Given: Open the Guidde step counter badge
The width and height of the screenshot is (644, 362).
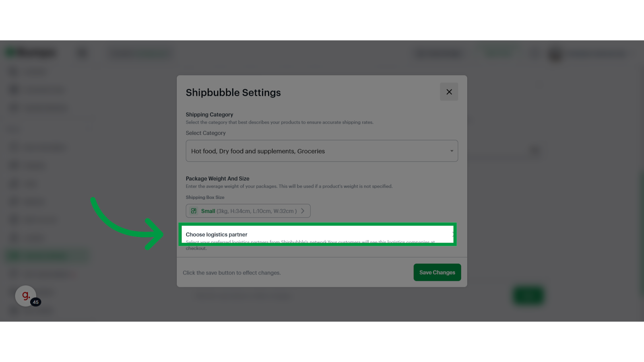Looking at the screenshot, I should click(x=36, y=302).
